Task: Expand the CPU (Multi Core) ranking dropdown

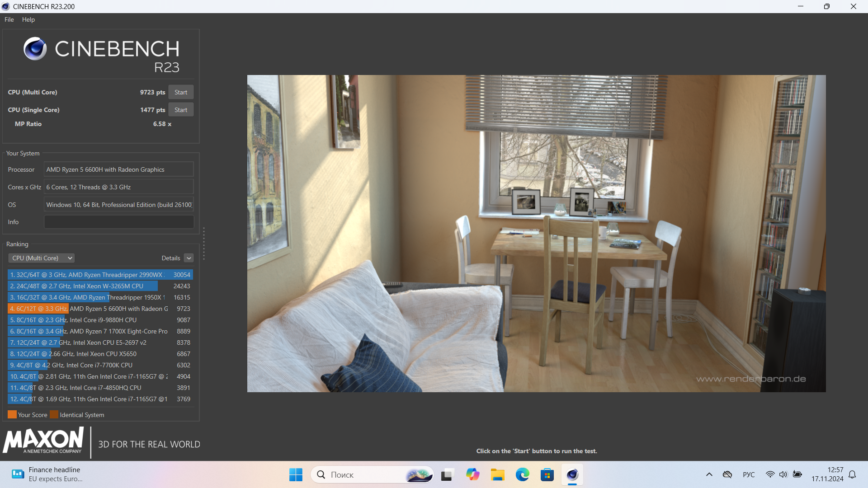Action: [x=42, y=258]
